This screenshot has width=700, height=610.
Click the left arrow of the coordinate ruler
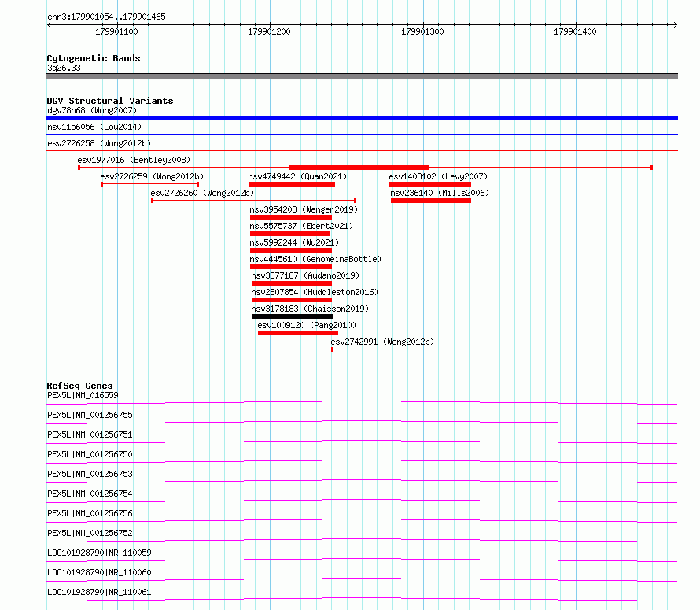click(49, 24)
